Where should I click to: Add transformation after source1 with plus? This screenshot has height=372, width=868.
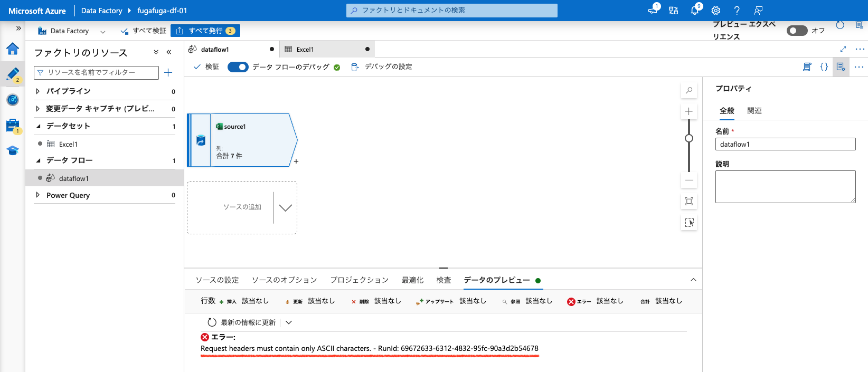pyautogui.click(x=296, y=161)
